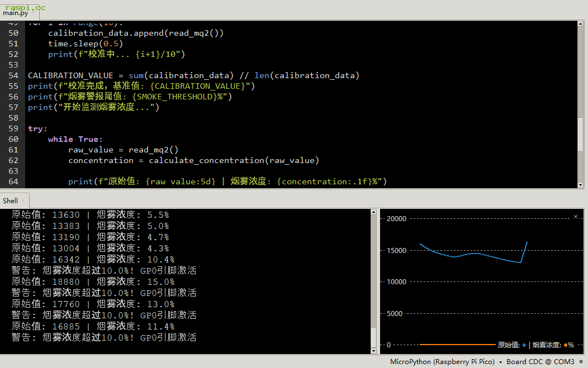Select the main.py tab
The image size is (588, 368).
click(15, 13)
